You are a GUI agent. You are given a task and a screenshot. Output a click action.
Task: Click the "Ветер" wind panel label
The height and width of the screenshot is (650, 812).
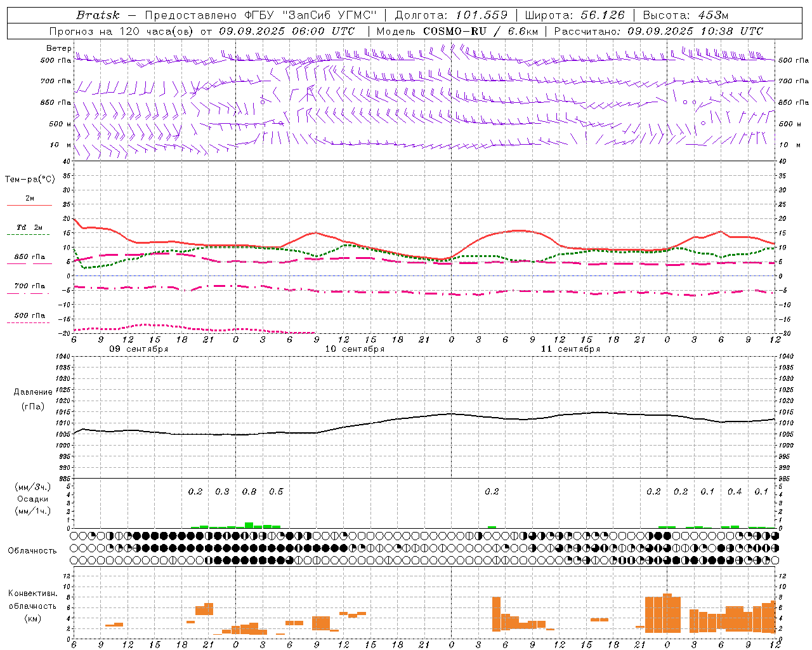[x=58, y=48]
